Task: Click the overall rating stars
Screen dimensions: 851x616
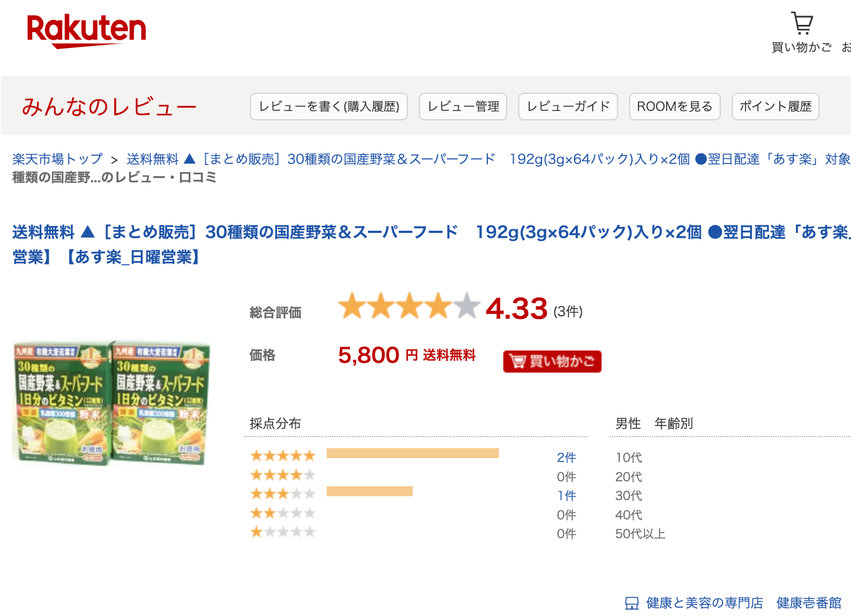Action: pyautogui.click(x=408, y=306)
